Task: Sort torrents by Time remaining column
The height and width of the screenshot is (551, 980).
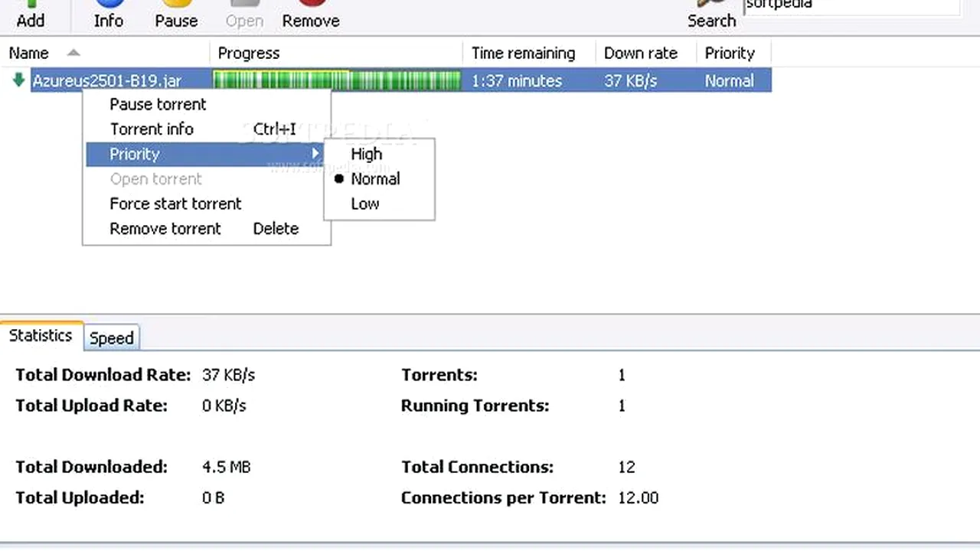Action: 523,53
